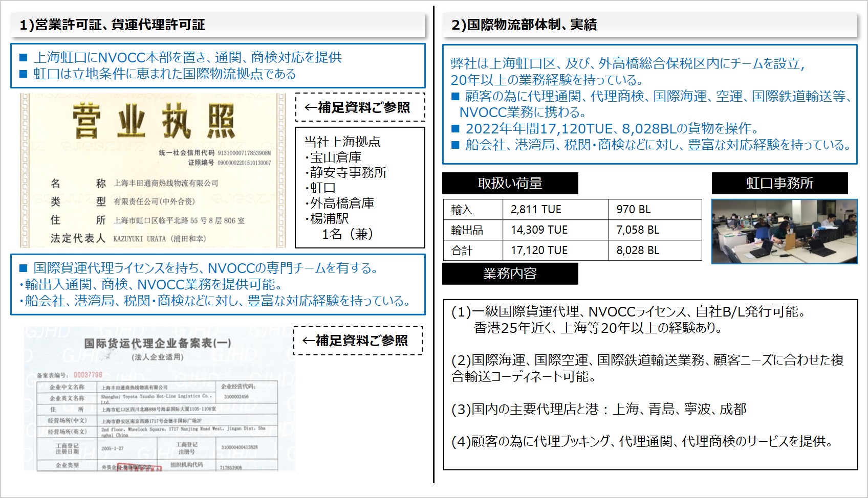The image size is (868, 498).
Task: Click the 虹口事務所 black label
Action: [779, 183]
